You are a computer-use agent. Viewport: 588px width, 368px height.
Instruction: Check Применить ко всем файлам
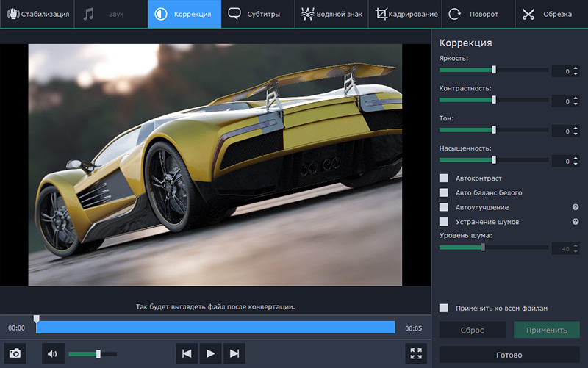click(x=444, y=308)
